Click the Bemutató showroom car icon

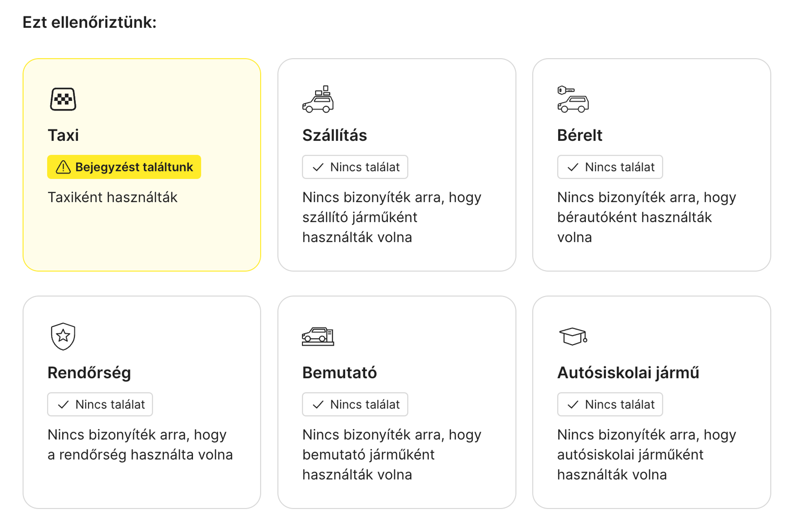[x=318, y=336]
